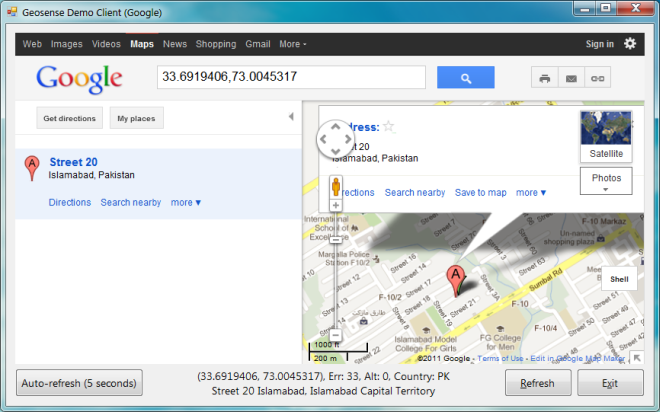
Task: Zoom out with the minus button
Action: 335,335
